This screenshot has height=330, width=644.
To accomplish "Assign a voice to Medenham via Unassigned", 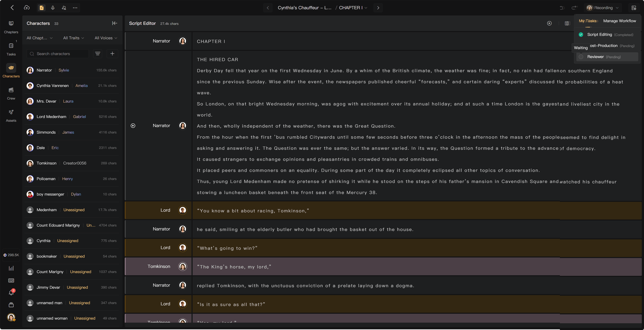I will click(74, 210).
